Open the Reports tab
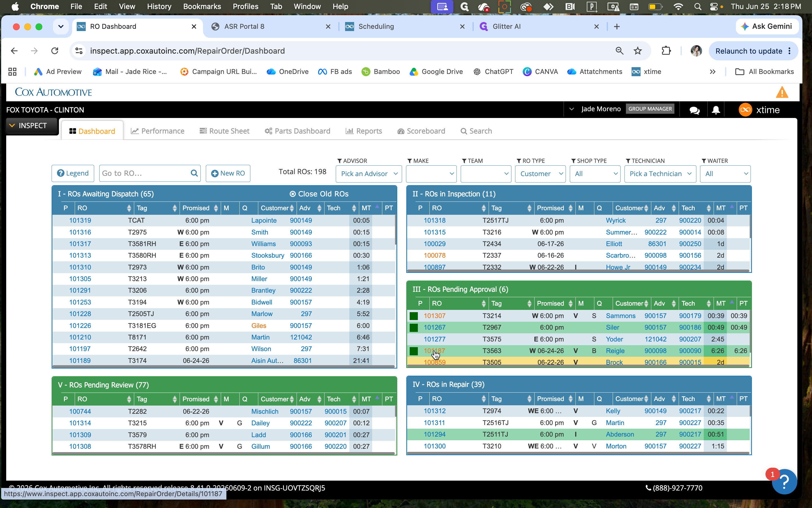This screenshot has width=812, height=508. click(x=364, y=131)
